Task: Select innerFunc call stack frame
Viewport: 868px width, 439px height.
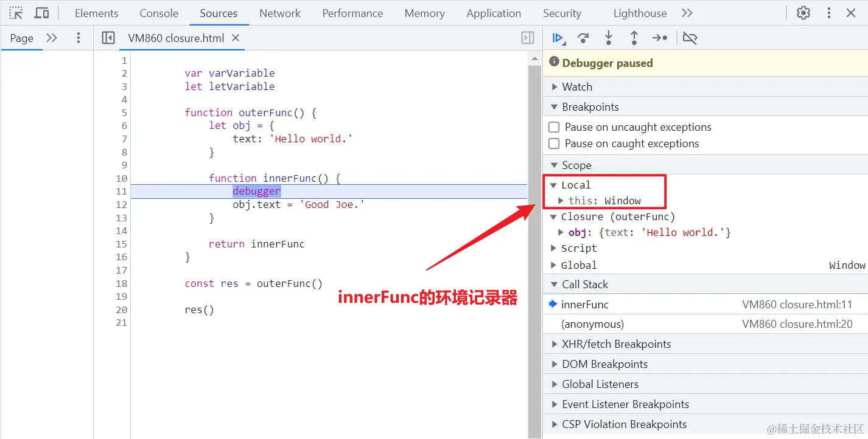Action: pyautogui.click(x=705, y=305)
